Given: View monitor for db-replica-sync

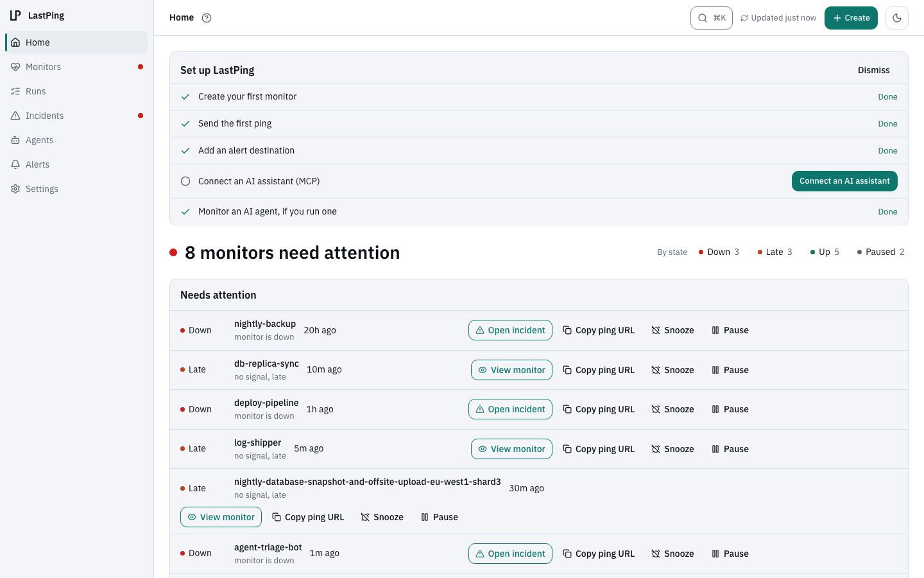Looking at the screenshot, I should click(511, 370).
